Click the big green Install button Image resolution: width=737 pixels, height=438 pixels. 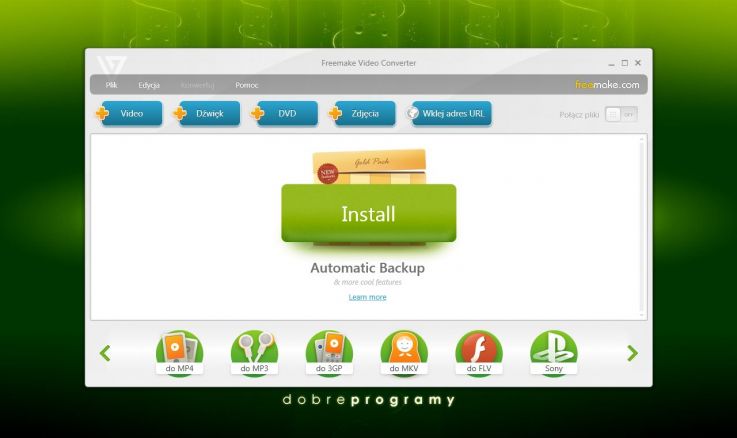368,213
